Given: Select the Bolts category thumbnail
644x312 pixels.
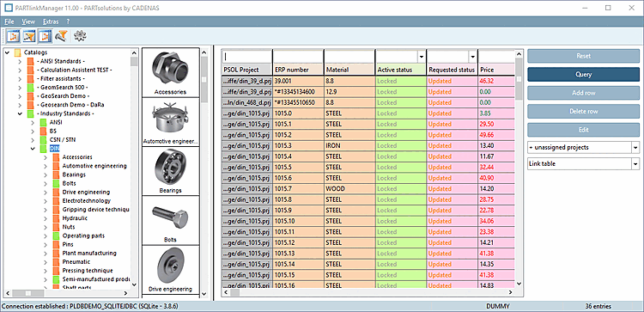Looking at the screenshot, I should pos(171,220).
